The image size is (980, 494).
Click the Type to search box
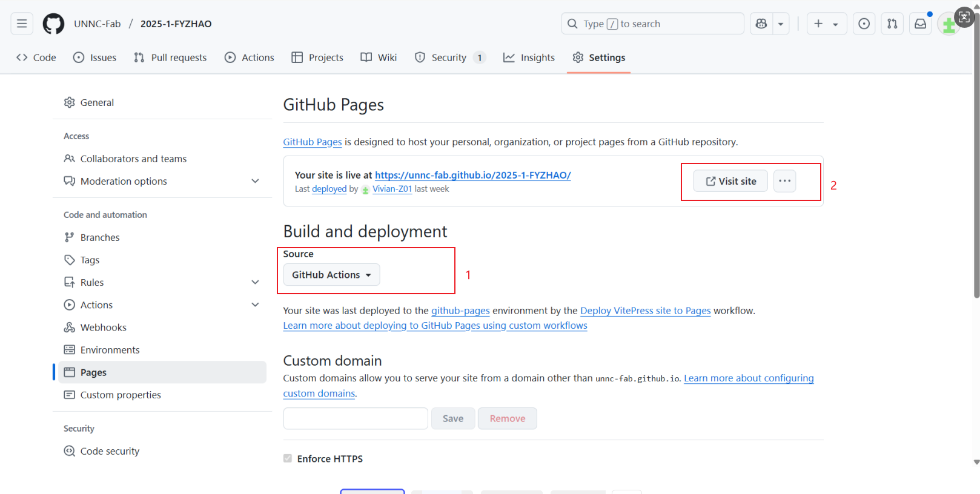point(652,24)
